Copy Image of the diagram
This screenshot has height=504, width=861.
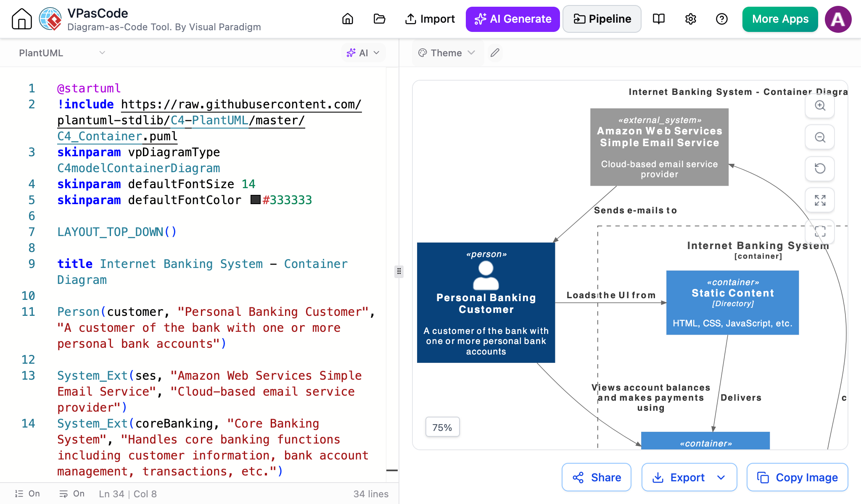point(797,477)
